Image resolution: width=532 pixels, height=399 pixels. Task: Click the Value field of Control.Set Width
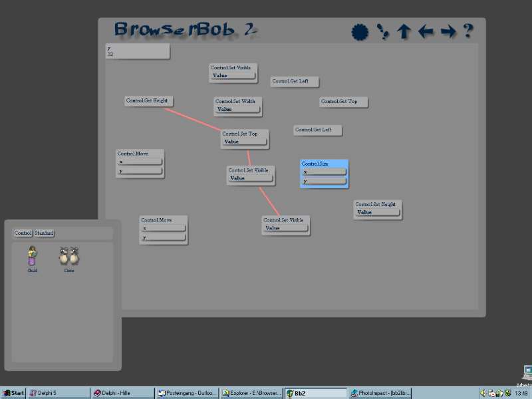(x=237, y=109)
